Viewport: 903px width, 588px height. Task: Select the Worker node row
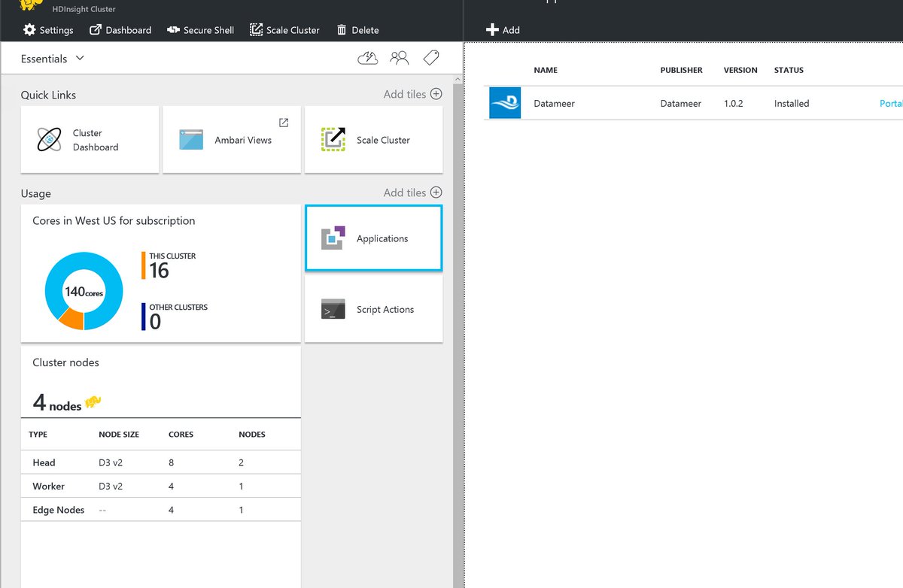[x=161, y=486]
